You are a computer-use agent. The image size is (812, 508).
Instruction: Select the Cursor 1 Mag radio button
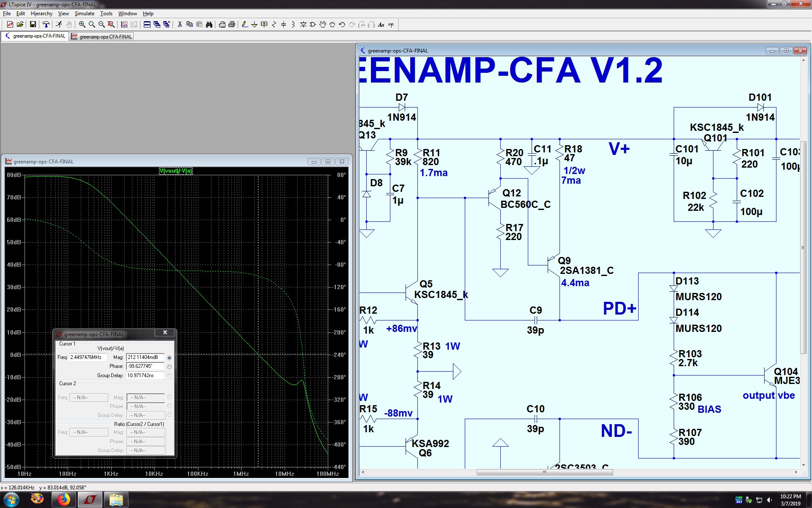[170, 358]
